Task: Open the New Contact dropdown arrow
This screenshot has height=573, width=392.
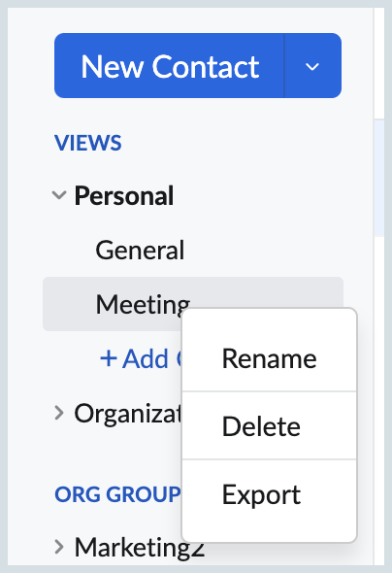Action: click(x=312, y=66)
